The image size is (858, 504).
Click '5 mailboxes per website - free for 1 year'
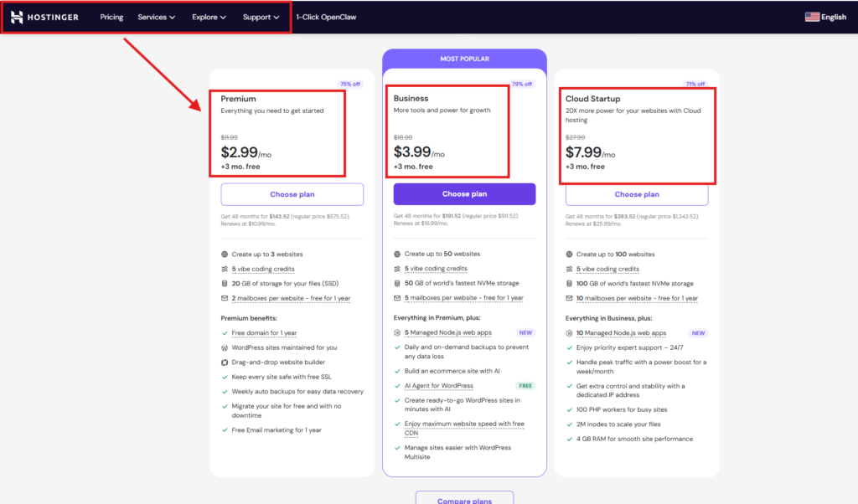(464, 298)
